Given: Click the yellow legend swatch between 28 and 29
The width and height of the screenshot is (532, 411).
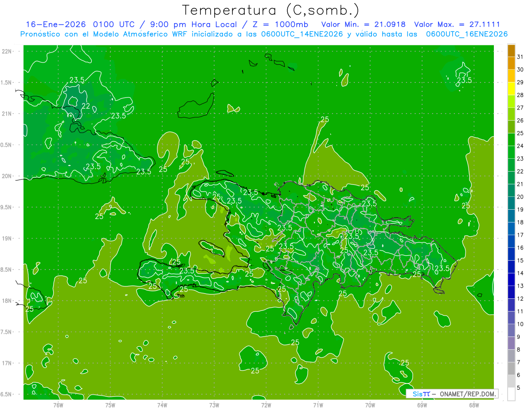Looking at the screenshot, I should pos(511,89).
